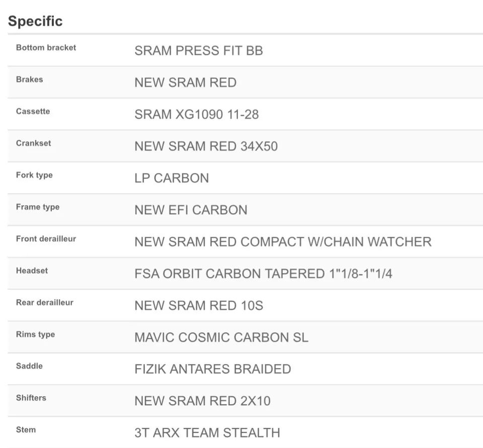The height and width of the screenshot is (448, 483).
Task: Click the FIZIK ANTARES BRAIDED saddle value
Action: (x=212, y=369)
